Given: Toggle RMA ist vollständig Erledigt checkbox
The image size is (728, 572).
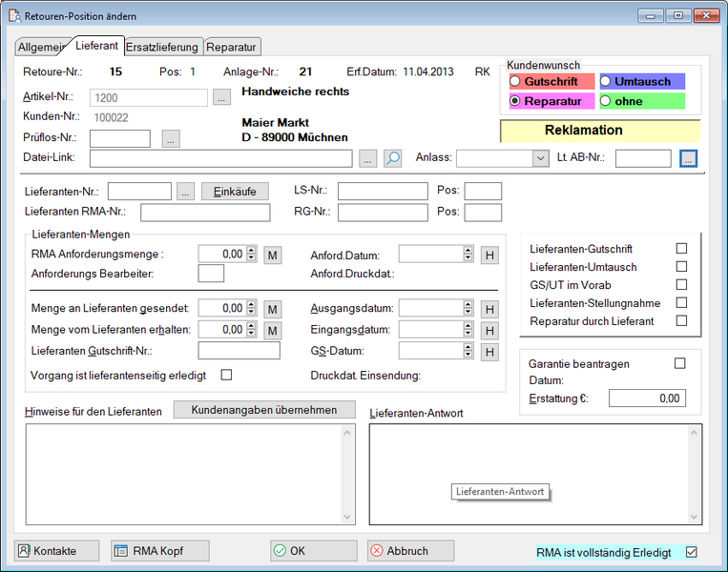Looking at the screenshot, I should (x=692, y=552).
